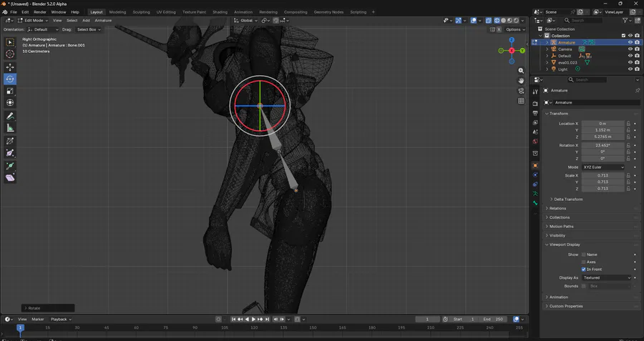The height and width of the screenshot is (341, 644).
Task: Open the XYZ Euler rotation mode dropdown
Action: click(602, 167)
